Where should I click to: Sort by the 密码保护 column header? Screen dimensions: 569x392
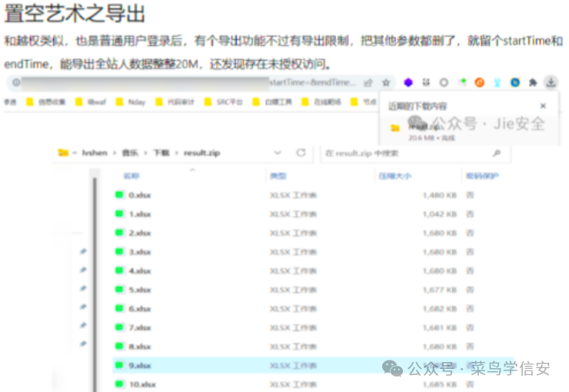[x=482, y=176]
